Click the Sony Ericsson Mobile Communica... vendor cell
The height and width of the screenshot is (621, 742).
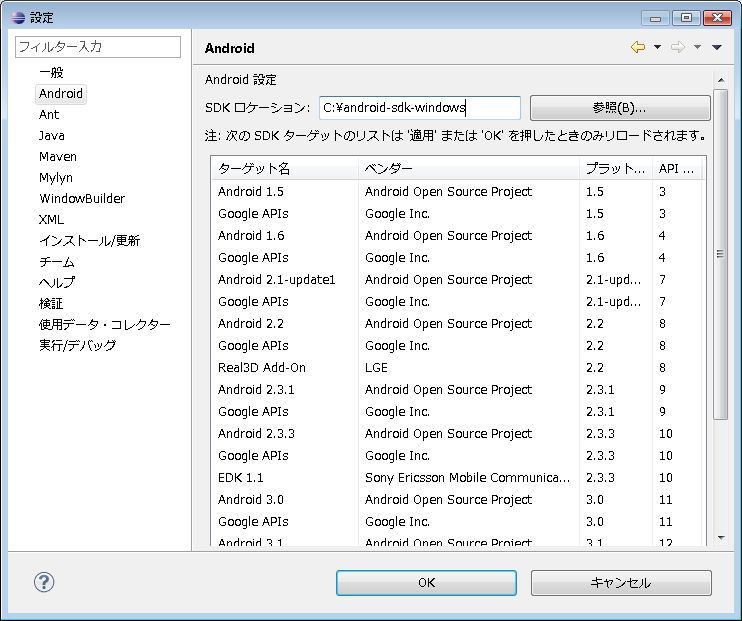point(468,478)
